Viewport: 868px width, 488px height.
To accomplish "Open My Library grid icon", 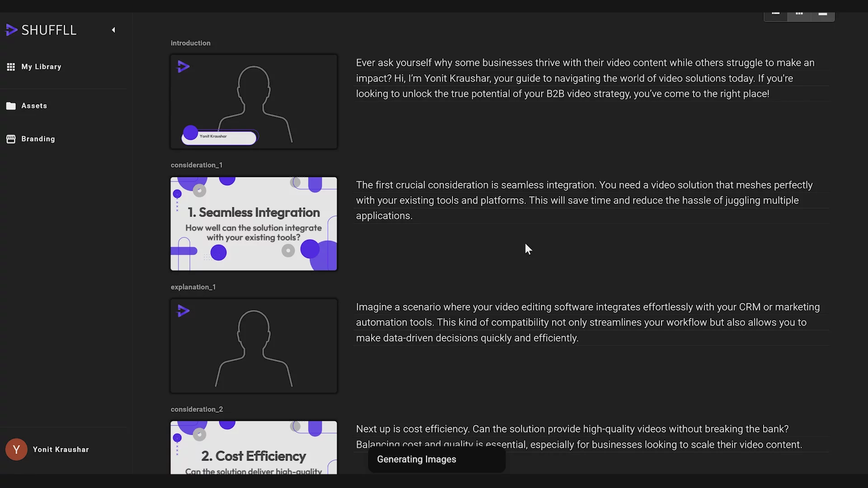I will [11, 67].
